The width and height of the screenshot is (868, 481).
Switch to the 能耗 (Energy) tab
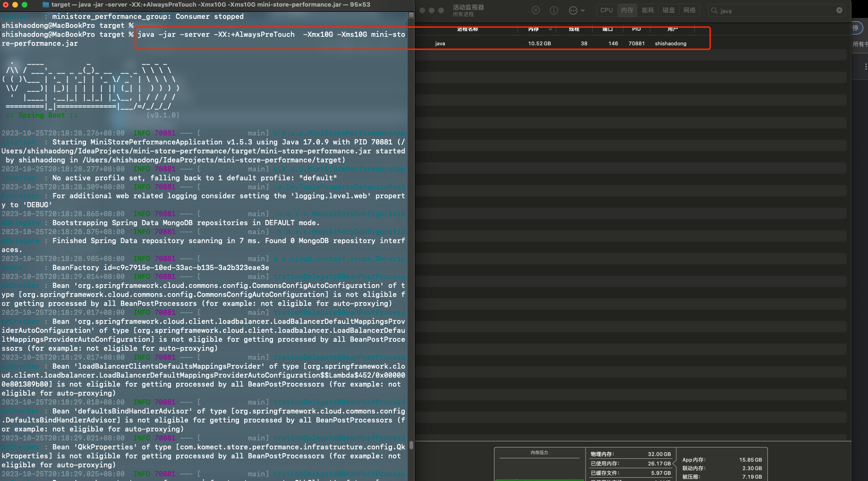click(648, 10)
